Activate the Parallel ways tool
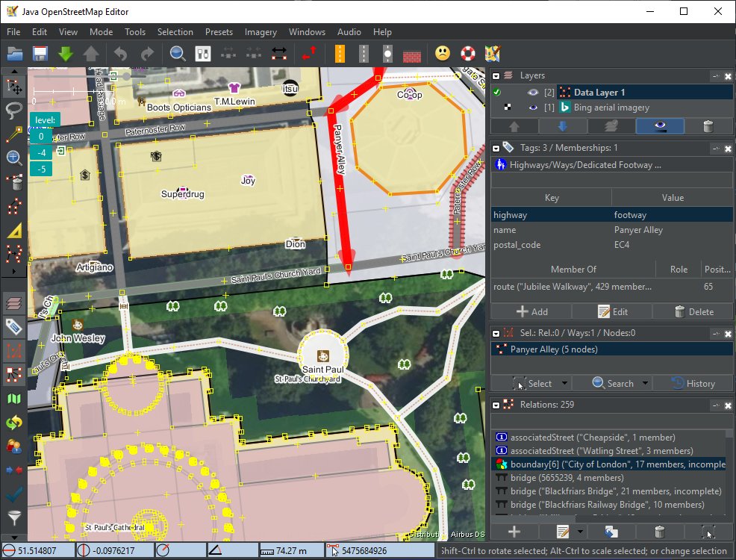Viewport: 736px width, 560px height. [x=14, y=207]
